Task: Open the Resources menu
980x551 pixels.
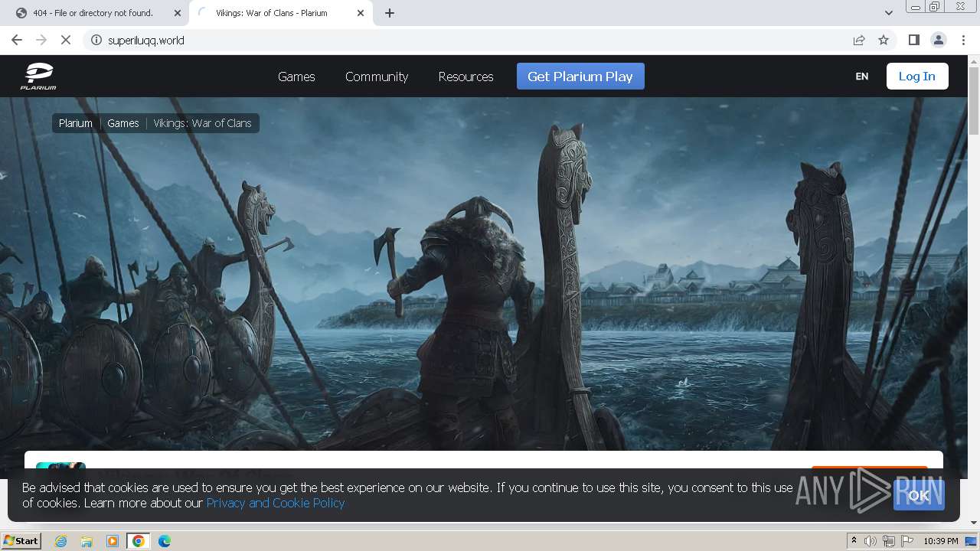Action: (x=465, y=77)
